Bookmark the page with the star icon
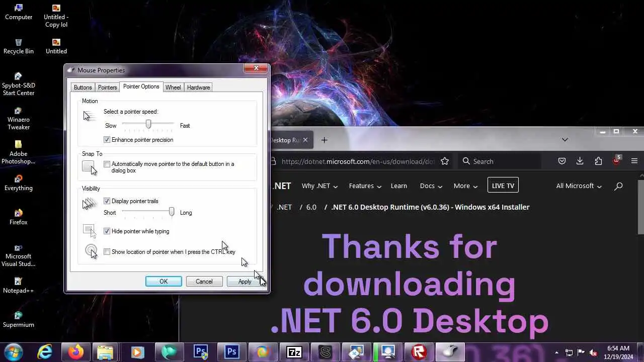Image resolution: width=644 pixels, height=362 pixels. (x=445, y=161)
